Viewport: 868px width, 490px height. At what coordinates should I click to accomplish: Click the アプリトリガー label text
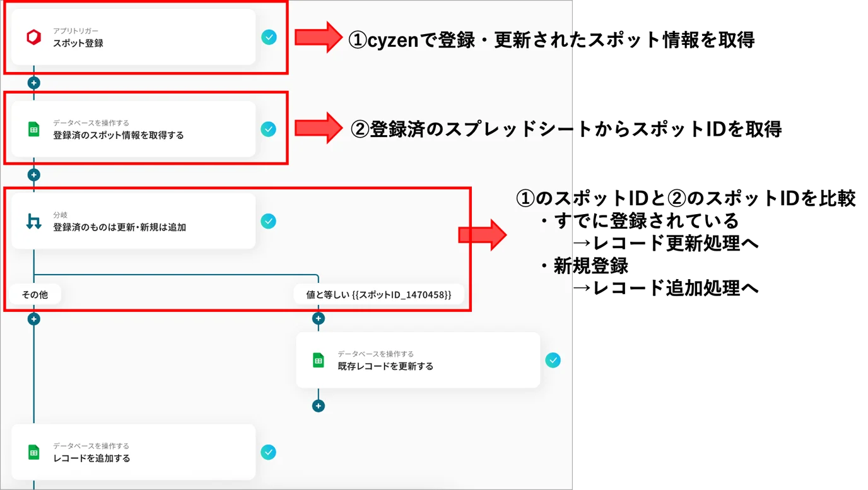pos(76,31)
